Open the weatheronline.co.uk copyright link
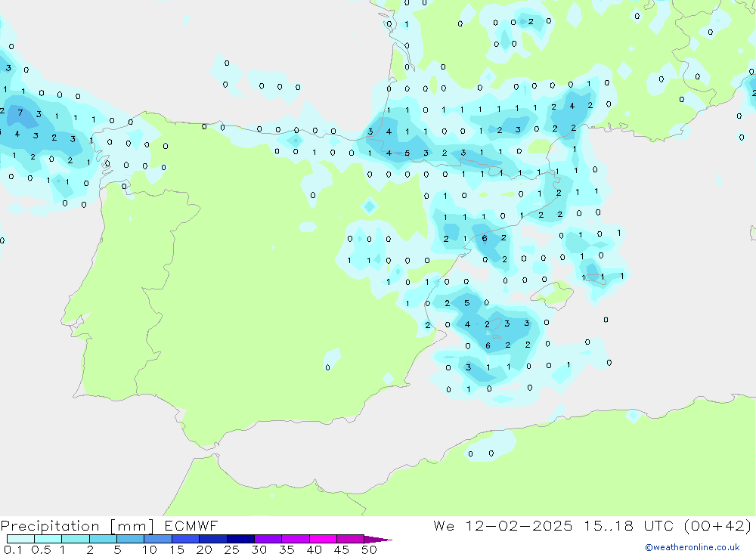Screen dimensions: 756x554 click(x=692, y=546)
